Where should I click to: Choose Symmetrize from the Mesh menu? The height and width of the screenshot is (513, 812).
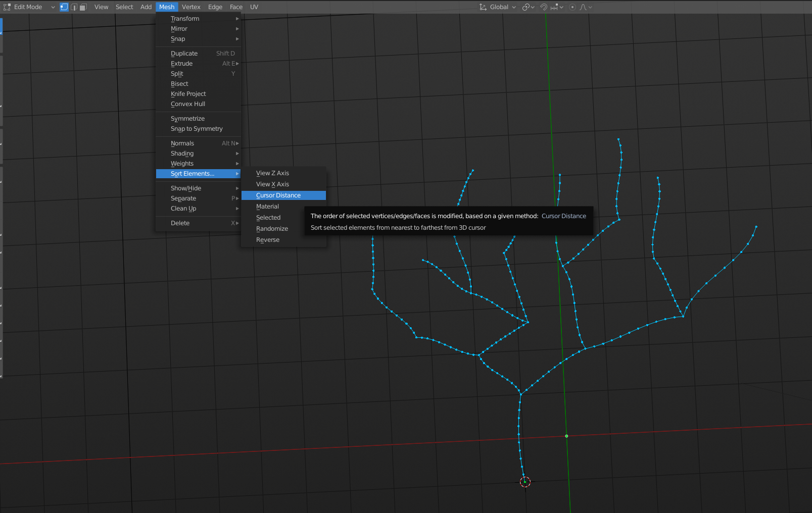(198, 119)
